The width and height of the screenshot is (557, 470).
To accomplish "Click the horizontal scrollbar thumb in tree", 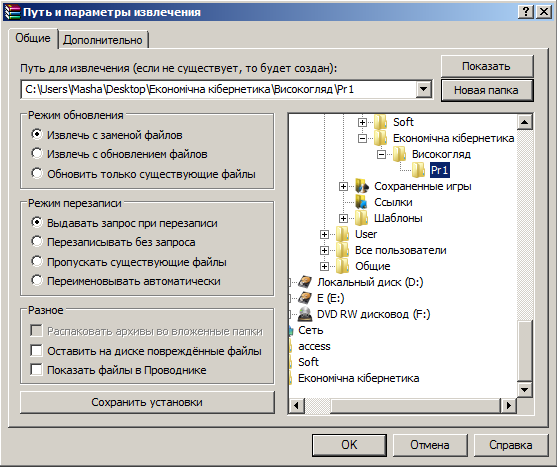I will click(x=415, y=405).
